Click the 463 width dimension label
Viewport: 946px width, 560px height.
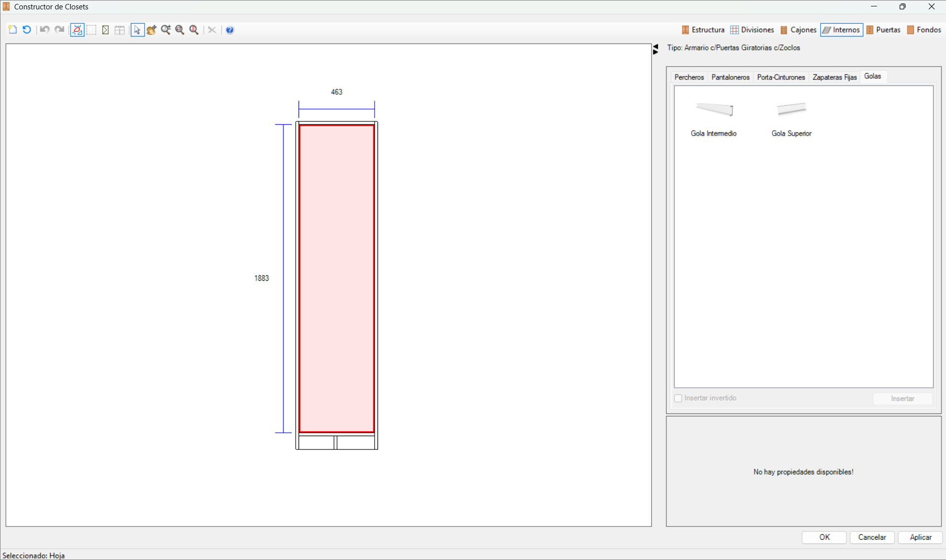[337, 92]
